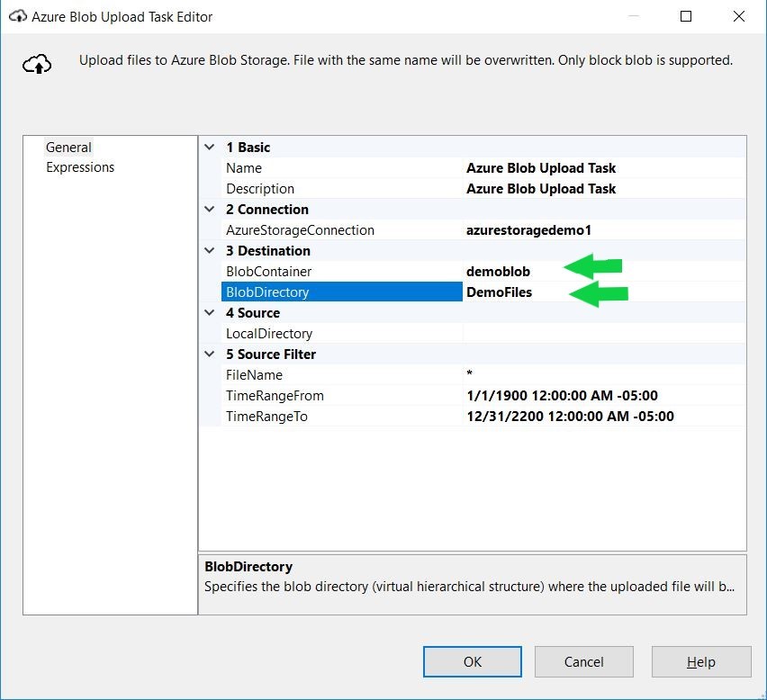Collapse the 1 Basic section
Screen dimensions: 767x700
click(210, 148)
